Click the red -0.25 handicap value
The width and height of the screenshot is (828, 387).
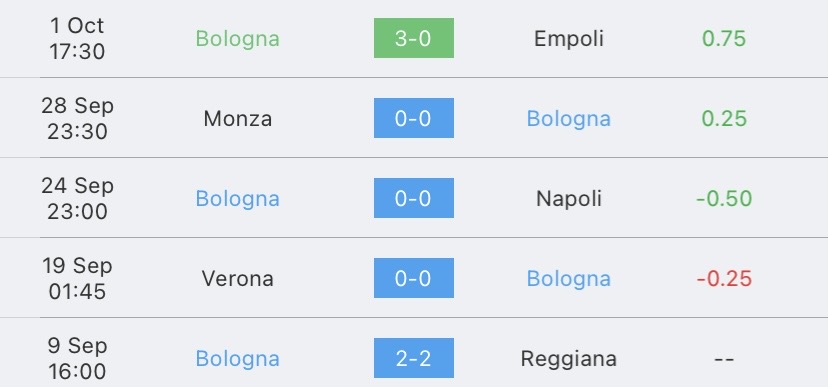tap(724, 278)
